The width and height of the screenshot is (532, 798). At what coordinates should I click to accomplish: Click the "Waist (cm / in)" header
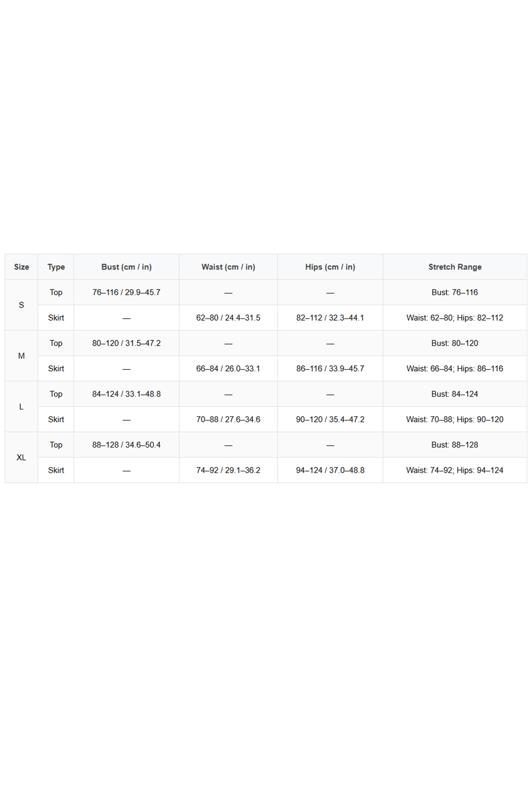pos(228,267)
